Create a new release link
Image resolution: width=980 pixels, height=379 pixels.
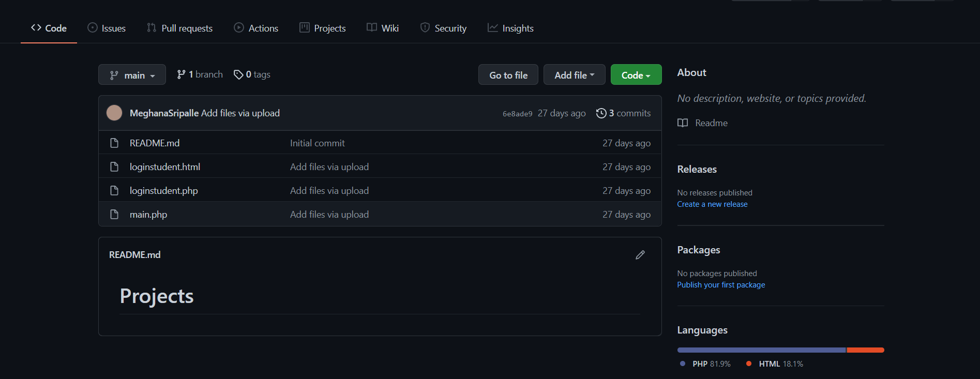713,204
